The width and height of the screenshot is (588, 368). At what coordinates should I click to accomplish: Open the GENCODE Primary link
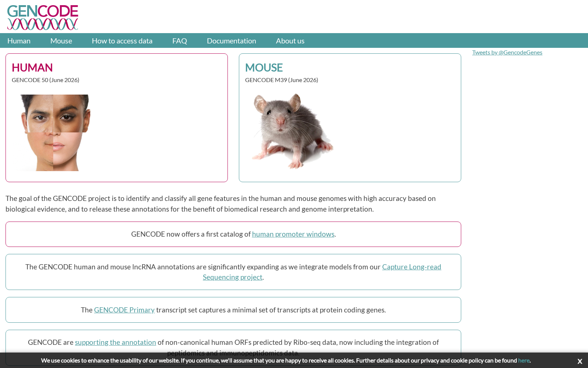click(x=124, y=310)
